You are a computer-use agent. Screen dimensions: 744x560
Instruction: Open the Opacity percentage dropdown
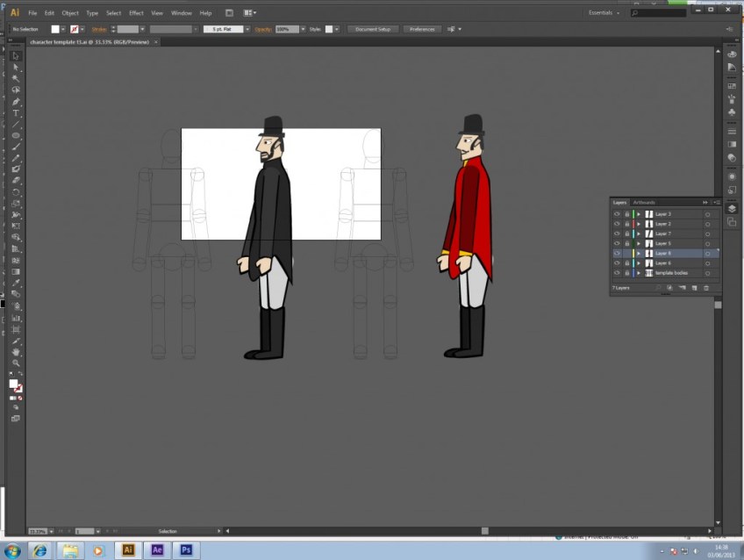coord(303,29)
